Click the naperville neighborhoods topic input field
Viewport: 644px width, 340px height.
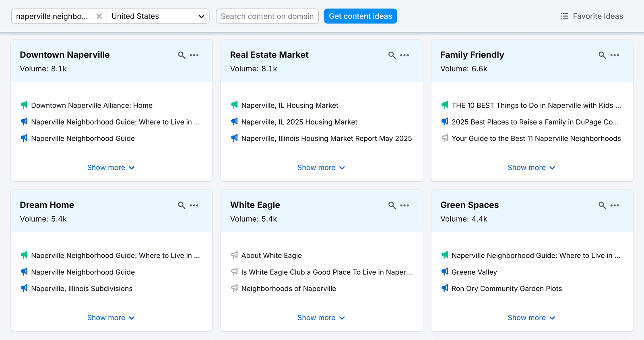52,16
